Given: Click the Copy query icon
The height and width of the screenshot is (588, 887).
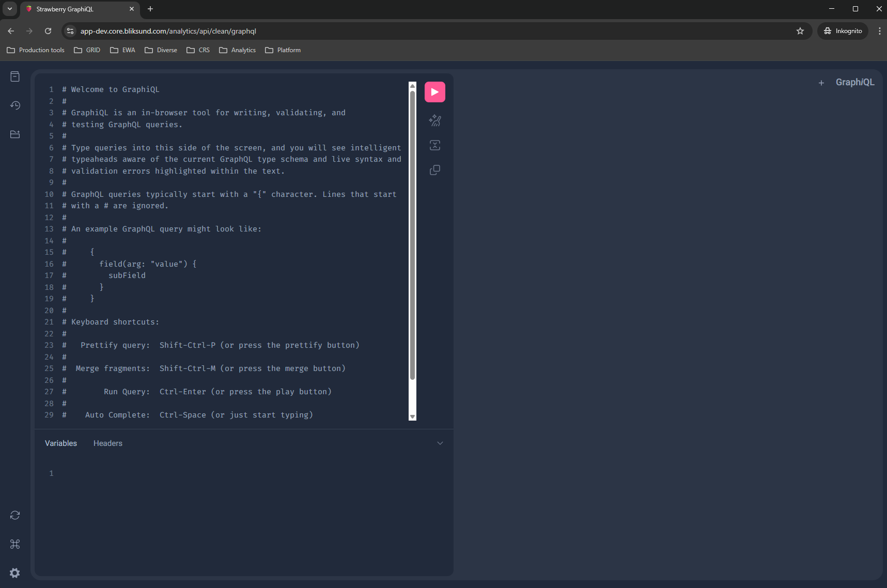Looking at the screenshot, I should click(x=434, y=170).
